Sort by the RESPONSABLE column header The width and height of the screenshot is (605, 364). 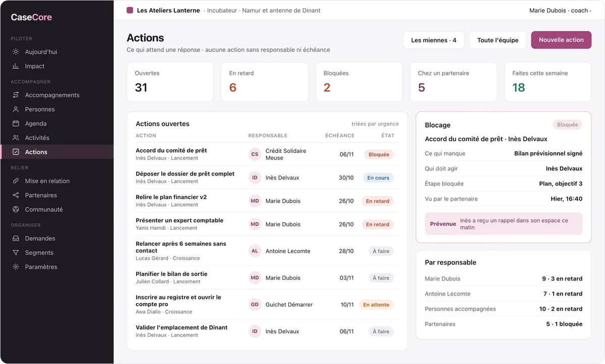coord(268,136)
